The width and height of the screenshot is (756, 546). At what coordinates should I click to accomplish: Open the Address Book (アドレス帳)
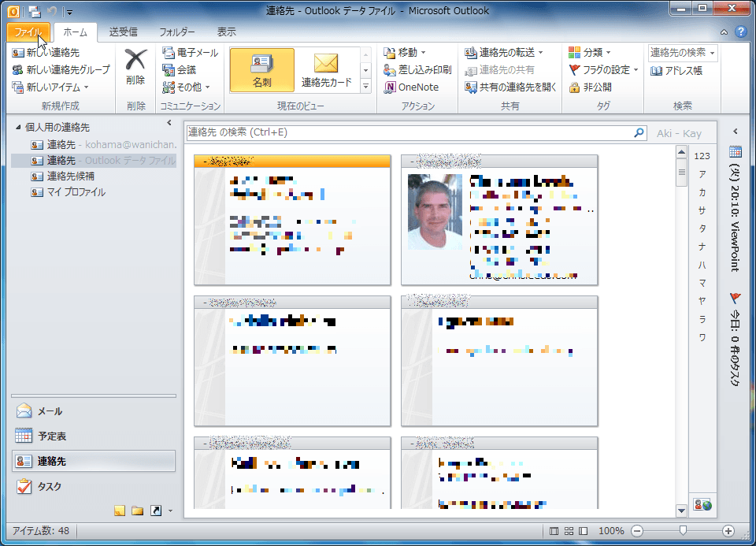[676, 71]
